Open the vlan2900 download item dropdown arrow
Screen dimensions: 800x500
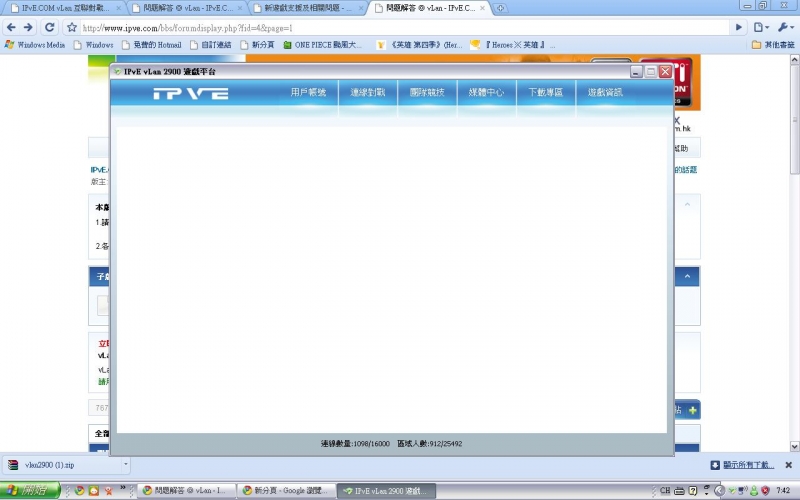(126, 465)
